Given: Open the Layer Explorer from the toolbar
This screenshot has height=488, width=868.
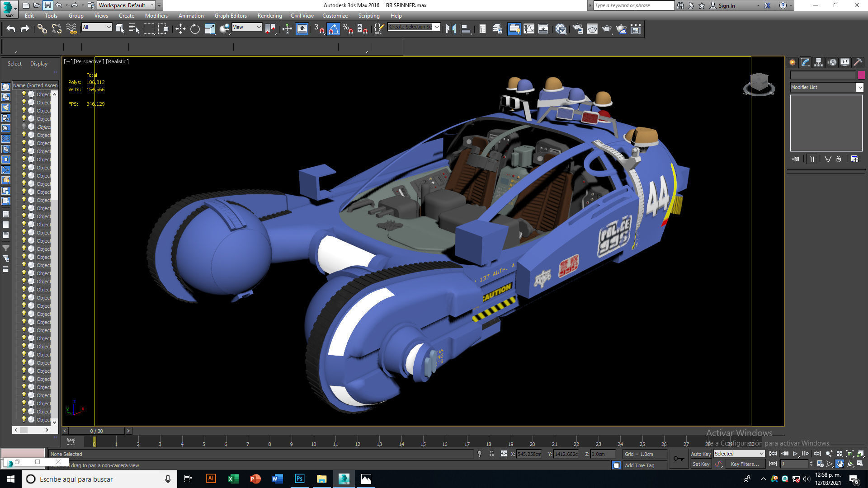Looking at the screenshot, I should (497, 29).
